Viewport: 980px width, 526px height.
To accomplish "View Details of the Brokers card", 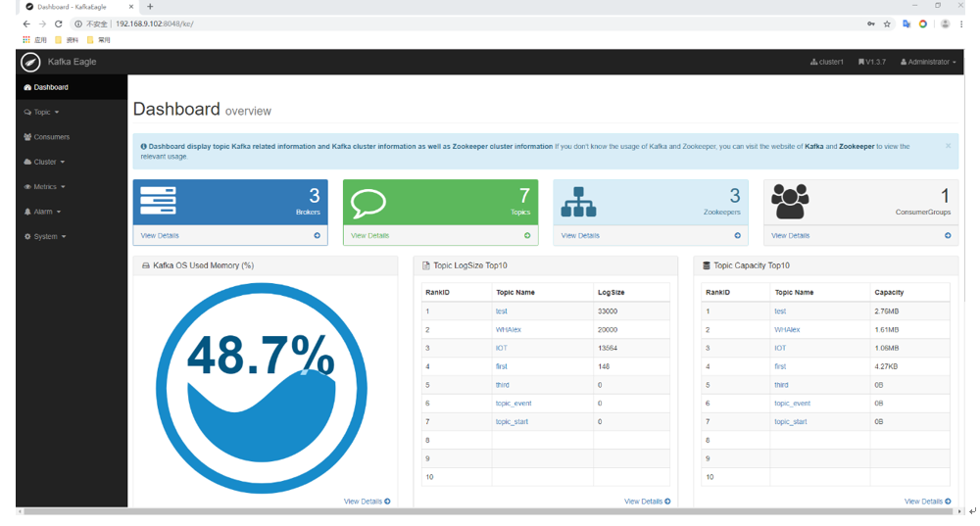I will [160, 235].
